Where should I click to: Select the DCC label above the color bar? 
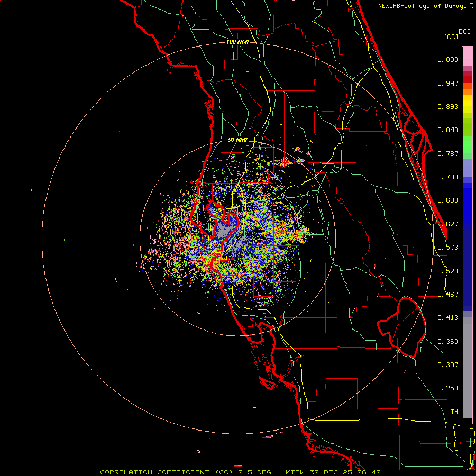[464, 32]
